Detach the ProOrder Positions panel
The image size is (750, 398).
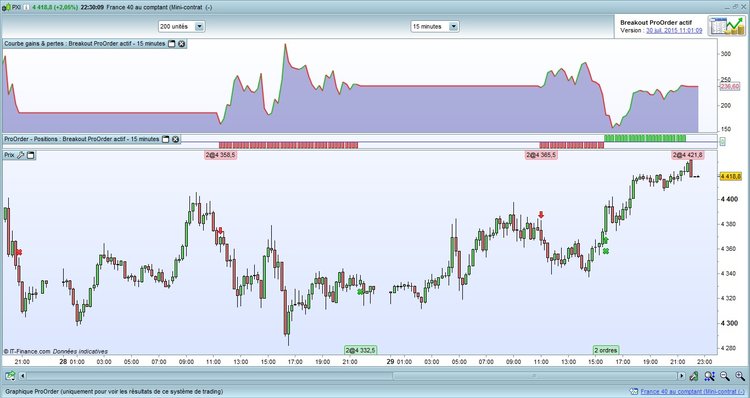pyautogui.click(x=165, y=139)
